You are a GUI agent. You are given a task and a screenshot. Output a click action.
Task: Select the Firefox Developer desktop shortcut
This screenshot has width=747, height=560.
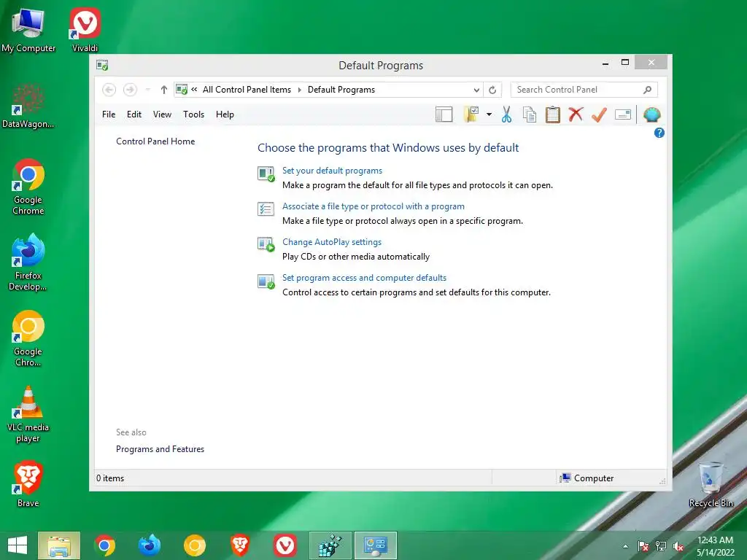click(x=28, y=262)
